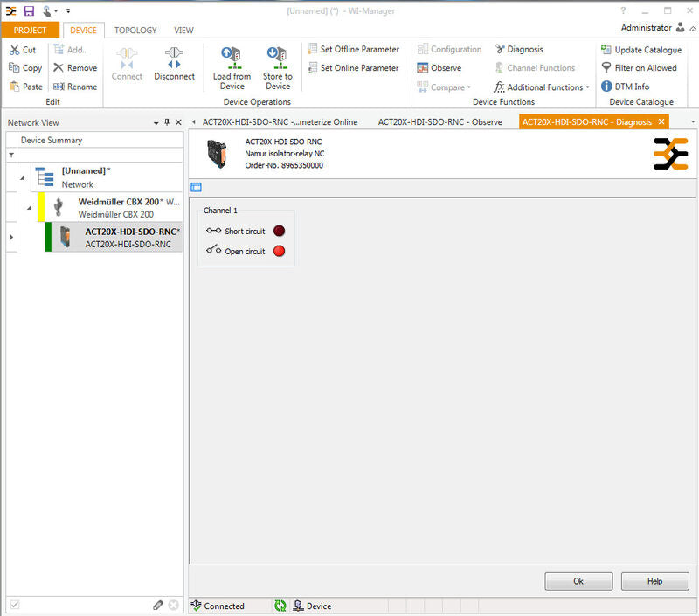699x616 pixels.
Task: Switch to ACT20X Observe document tab
Action: [440, 121]
